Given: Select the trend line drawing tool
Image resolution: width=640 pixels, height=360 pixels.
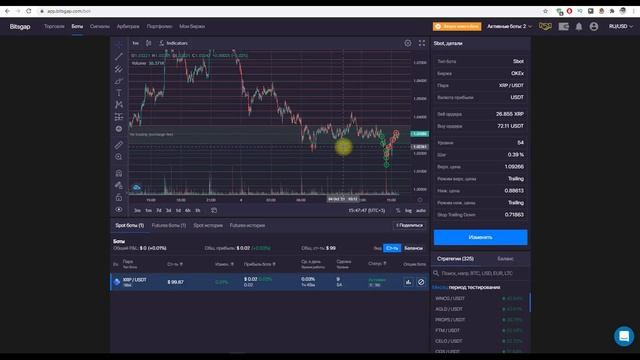Looking at the screenshot, I should click(x=119, y=56).
